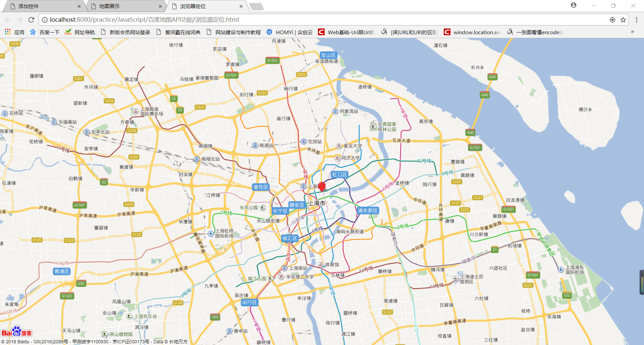Switch to the 地图展示 tab
Screen dimensions: 644x345
coord(126,6)
